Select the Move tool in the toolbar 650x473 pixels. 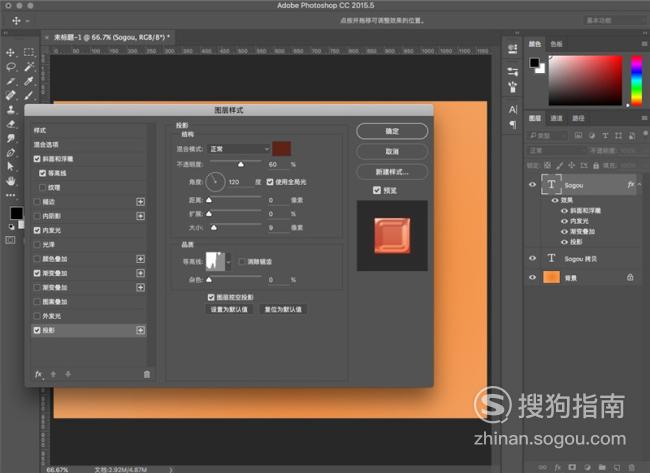[11, 52]
